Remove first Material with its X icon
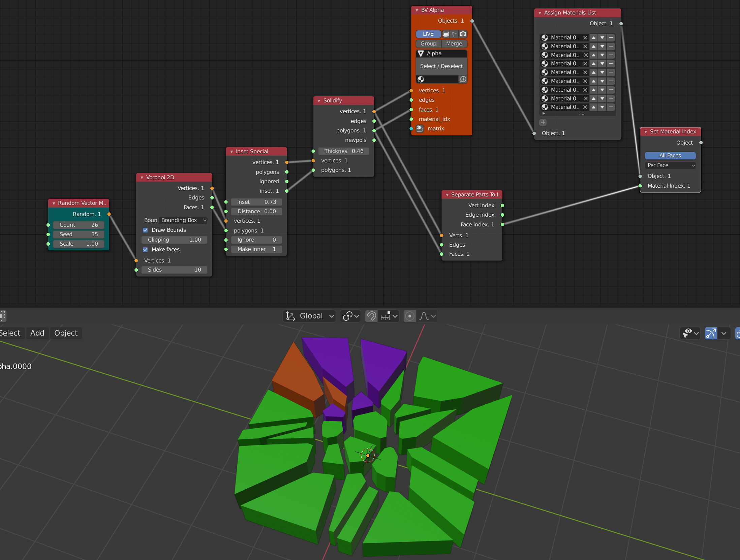 tap(585, 38)
